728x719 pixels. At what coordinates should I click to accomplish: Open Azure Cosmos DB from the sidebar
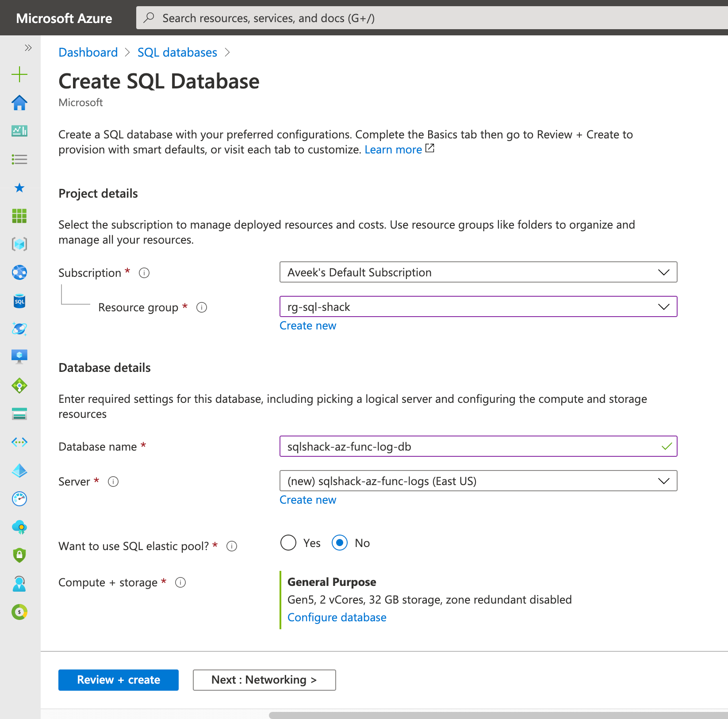point(19,329)
